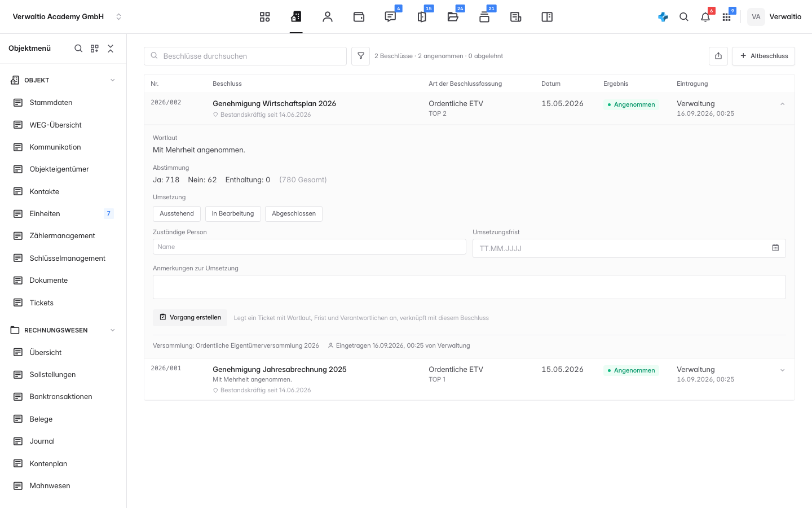Open the list view icon in top navigation
This screenshot has height=508, width=812.
click(x=516, y=17)
